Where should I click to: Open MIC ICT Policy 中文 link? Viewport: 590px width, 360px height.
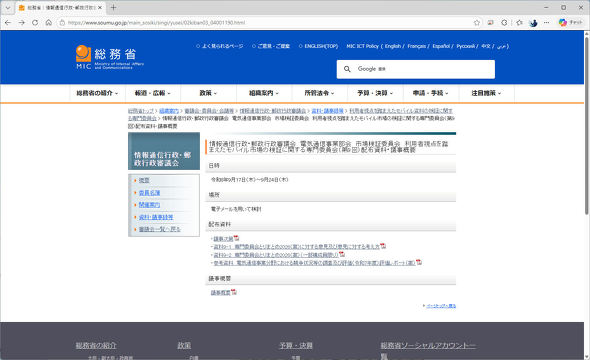point(486,46)
